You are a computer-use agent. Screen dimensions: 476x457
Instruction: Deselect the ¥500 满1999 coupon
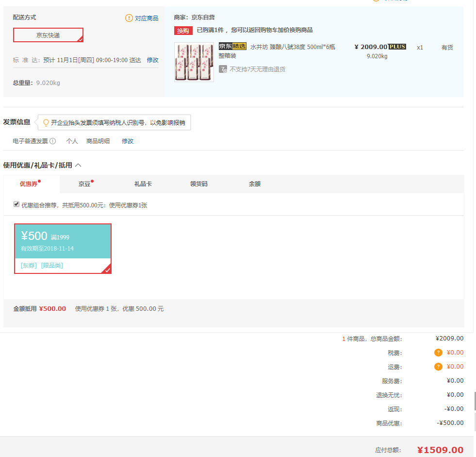(63, 249)
